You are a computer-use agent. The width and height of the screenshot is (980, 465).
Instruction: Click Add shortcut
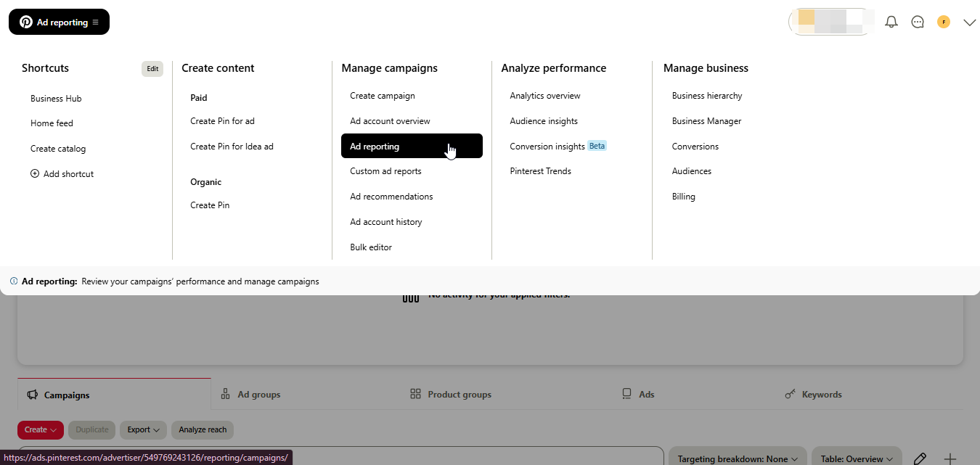[62, 174]
